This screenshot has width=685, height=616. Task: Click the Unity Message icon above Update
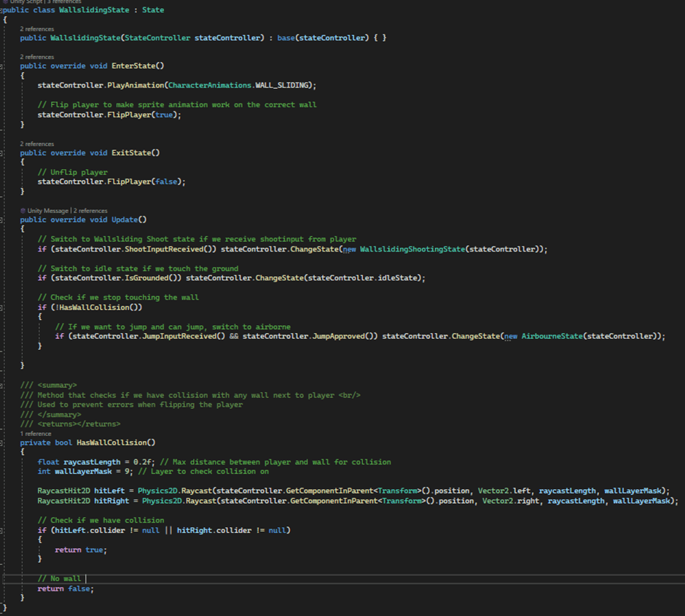coord(23,211)
